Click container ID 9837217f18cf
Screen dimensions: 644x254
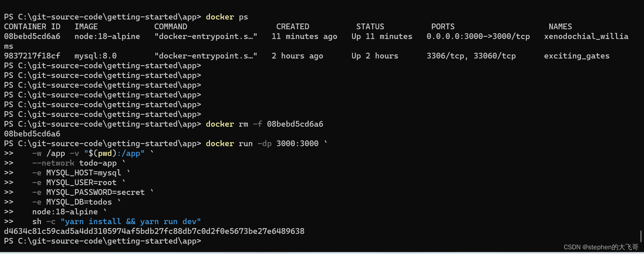click(32, 56)
